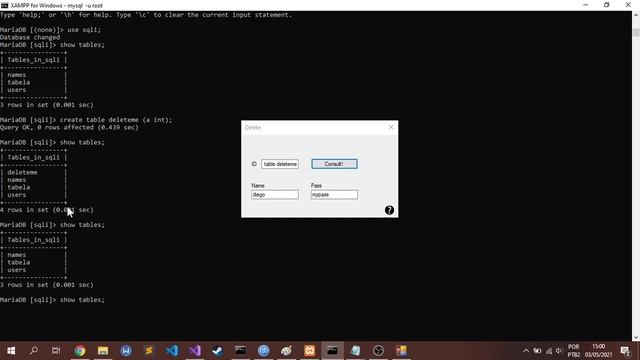Open XAMPP control panel from taskbar
The image size is (640, 360).
click(x=309, y=351)
